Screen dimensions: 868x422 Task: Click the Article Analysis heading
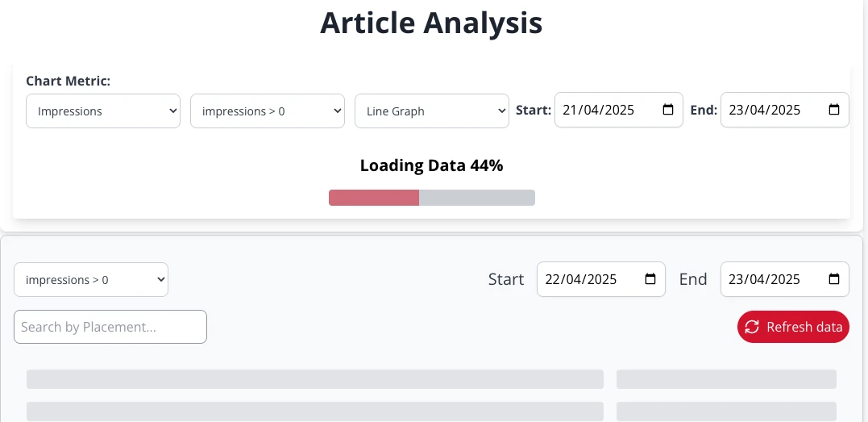431,23
